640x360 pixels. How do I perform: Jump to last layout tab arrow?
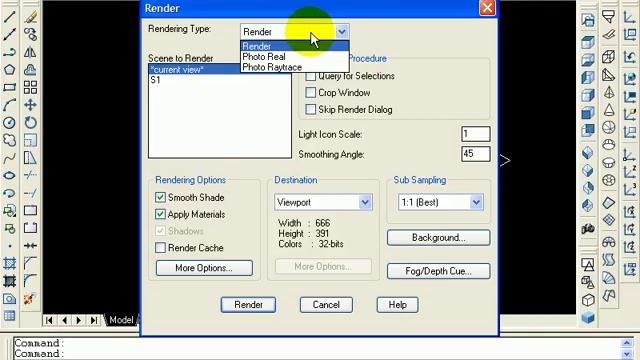point(94,320)
